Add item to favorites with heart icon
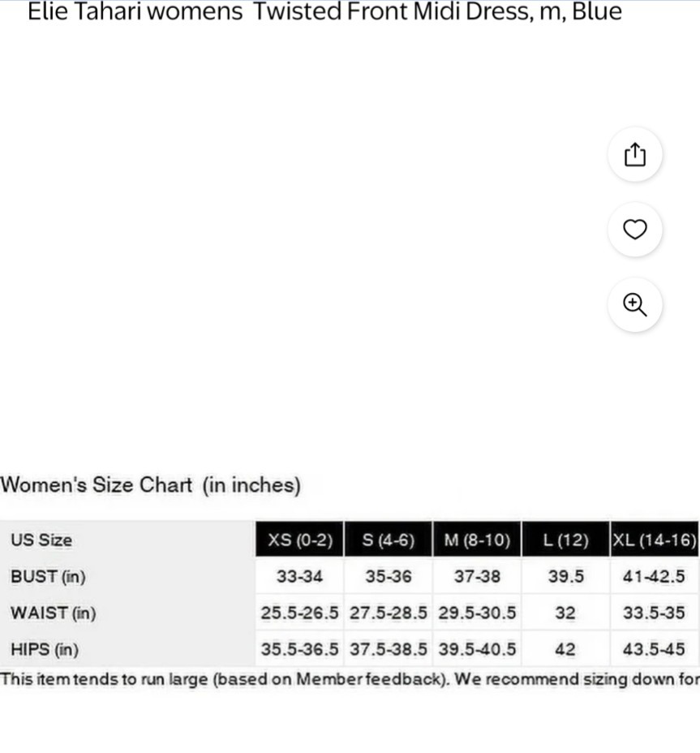 pyautogui.click(x=635, y=230)
